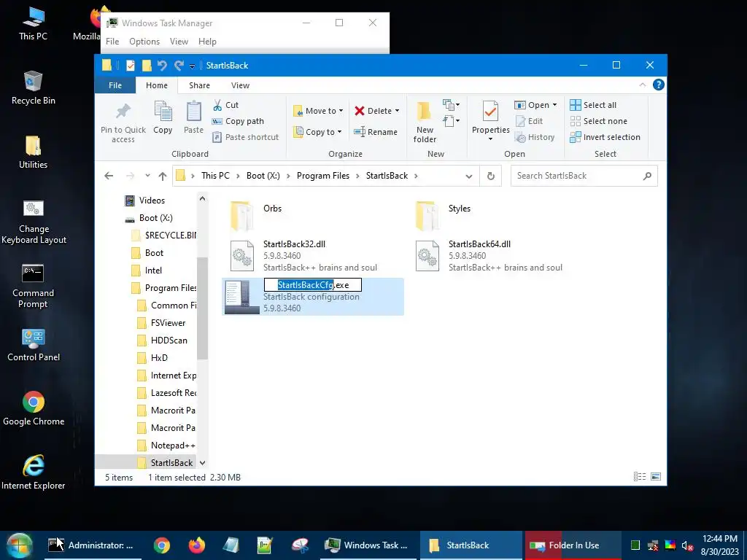Viewport: 747px width, 560px height.
Task: Open the New item dropdown icon
Action: pyautogui.click(x=451, y=105)
